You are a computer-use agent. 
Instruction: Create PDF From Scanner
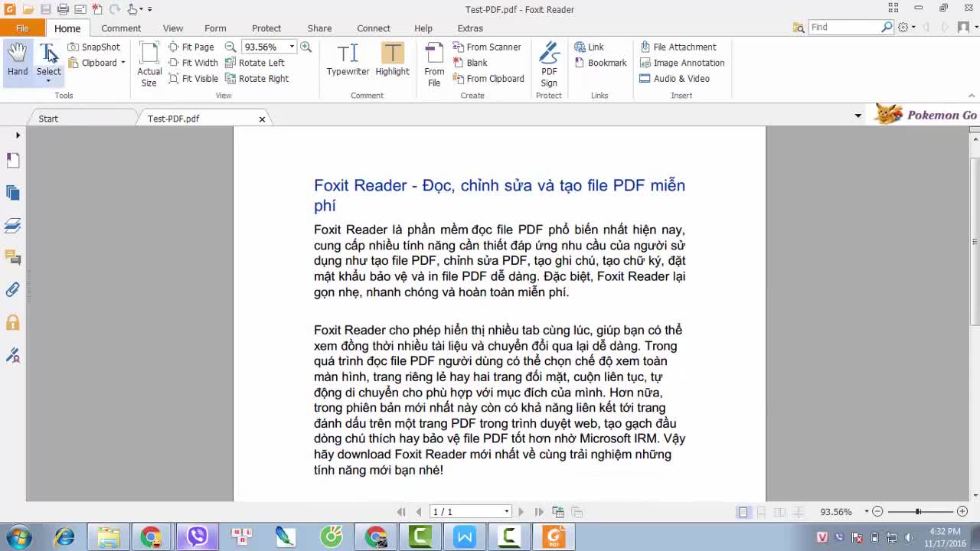point(487,47)
